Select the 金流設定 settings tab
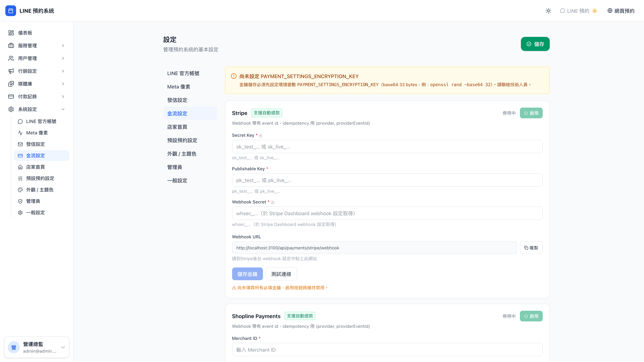The height and width of the screenshot is (362, 644). (190, 113)
